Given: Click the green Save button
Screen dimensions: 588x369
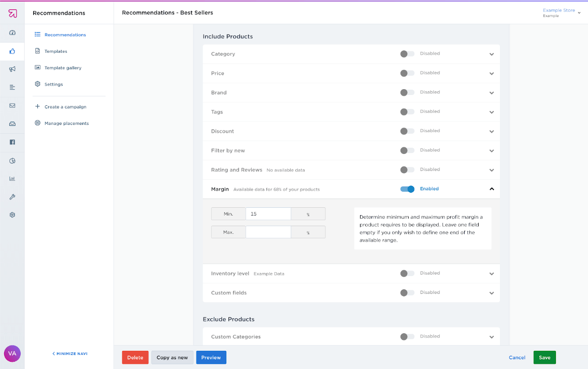Looking at the screenshot, I should click(544, 358).
